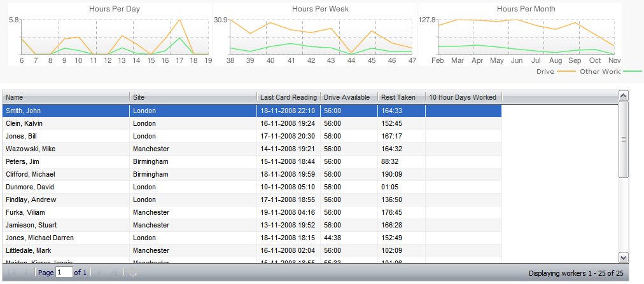Click the Drive Available column header
The height and width of the screenshot is (284, 644).
(348, 97)
